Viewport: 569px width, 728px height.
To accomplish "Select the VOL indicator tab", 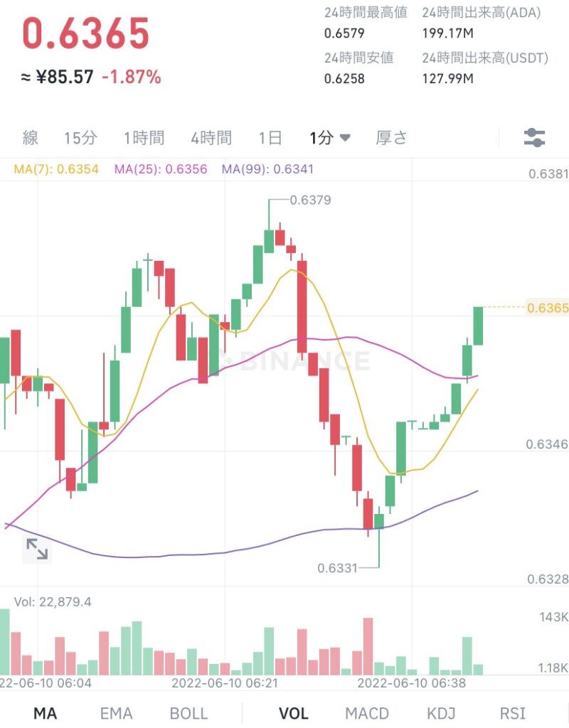I will point(294,712).
